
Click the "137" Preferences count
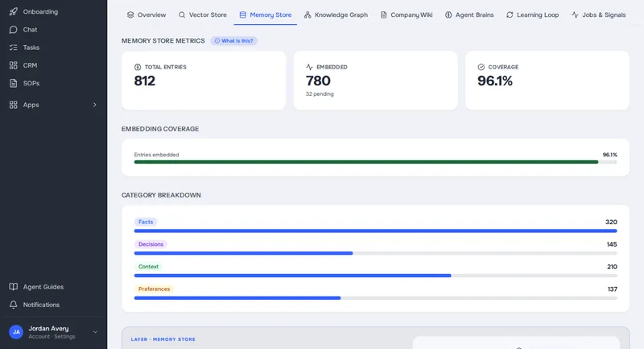(613, 289)
